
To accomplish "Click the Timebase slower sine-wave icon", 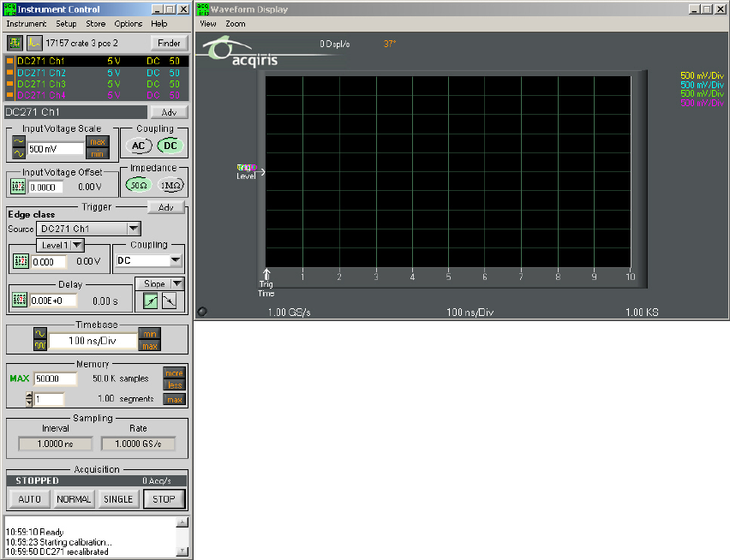I will [x=39, y=334].
